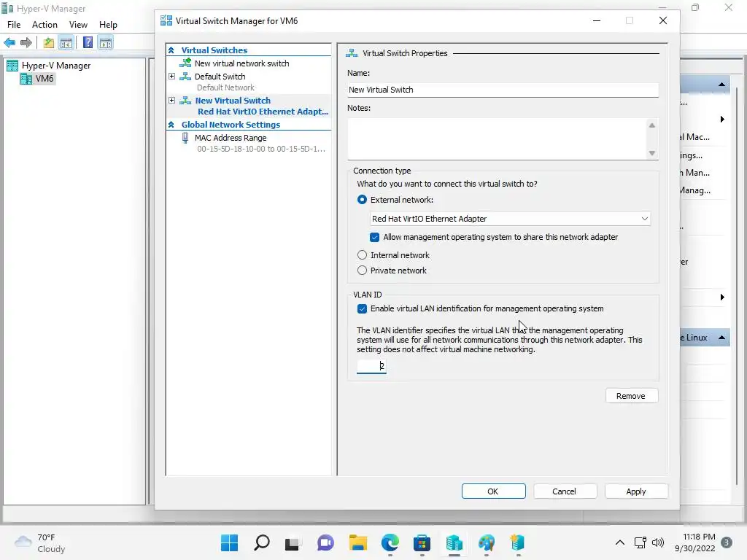Collapse the Global Network Settings section
This screenshot has height=560, width=747.
click(171, 124)
